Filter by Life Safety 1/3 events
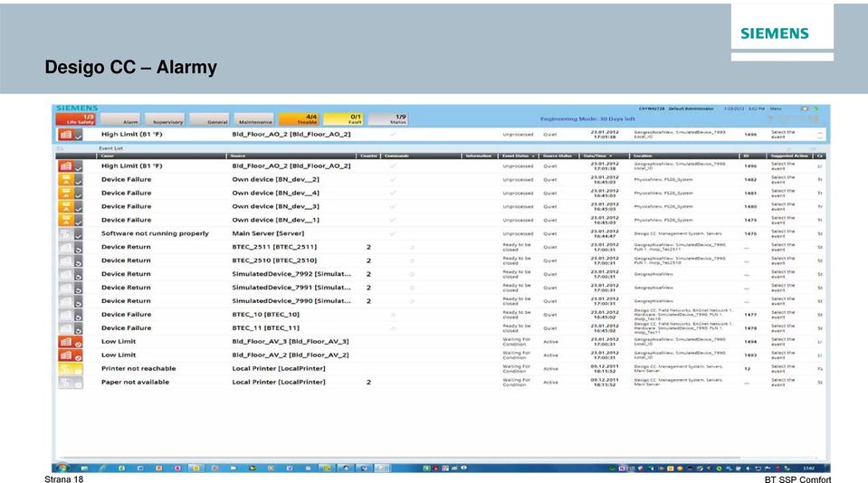The width and height of the screenshot is (868, 483). pyautogui.click(x=75, y=119)
